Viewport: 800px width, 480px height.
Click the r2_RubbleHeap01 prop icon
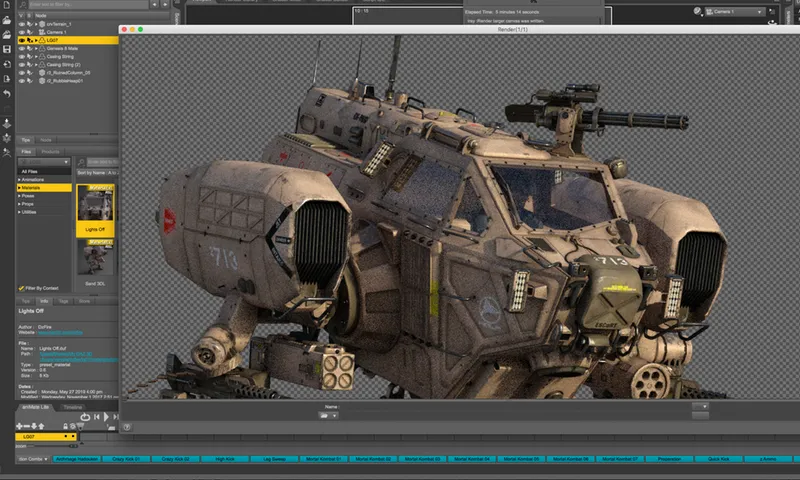[x=42, y=81]
